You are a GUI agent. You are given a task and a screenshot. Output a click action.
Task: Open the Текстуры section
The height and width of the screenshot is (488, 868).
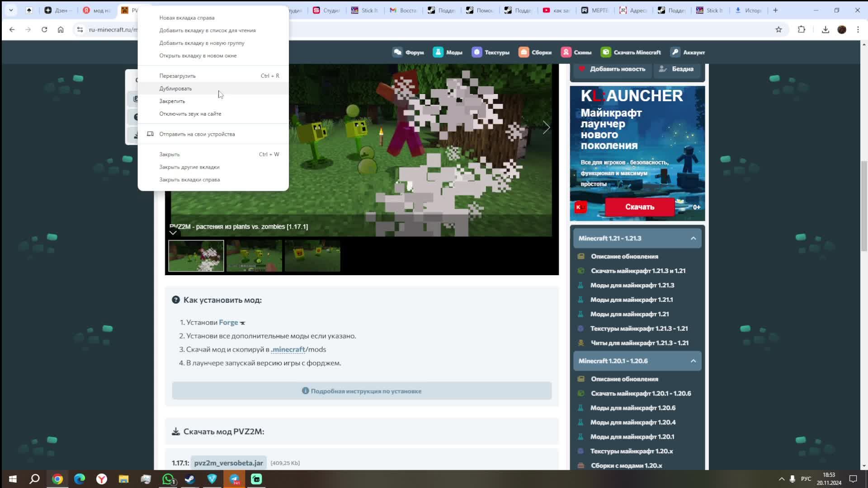click(491, 52)
